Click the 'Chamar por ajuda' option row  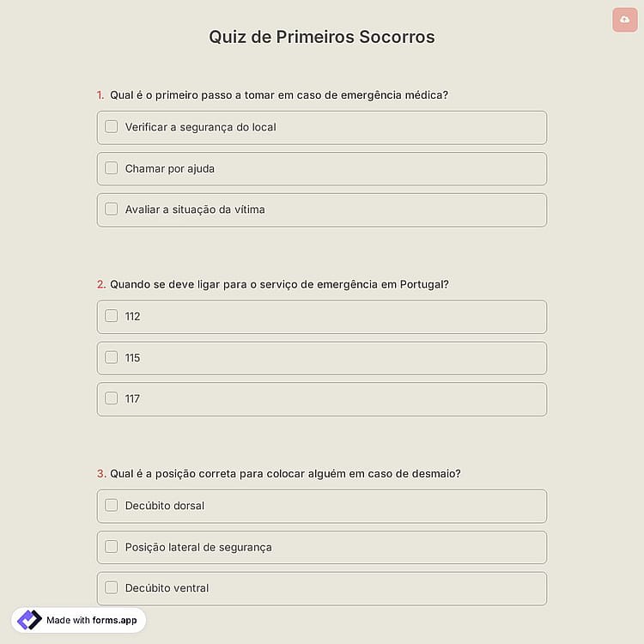point(322,168)
